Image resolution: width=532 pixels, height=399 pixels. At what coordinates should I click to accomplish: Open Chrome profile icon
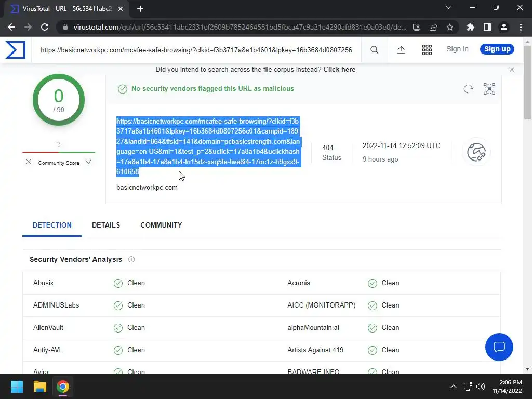504,27
